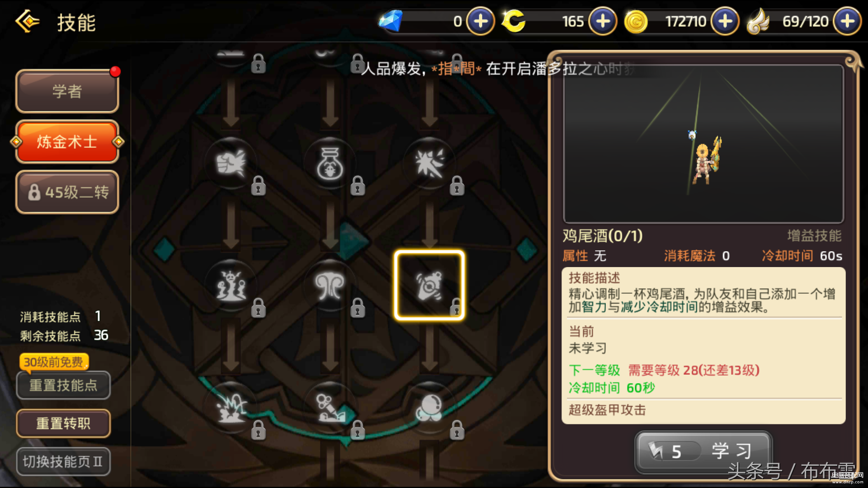Image resolution: width=868 pixels, height=488 pixels.
Task: Click the 重置技能点 button
Action: click(63, 385)
